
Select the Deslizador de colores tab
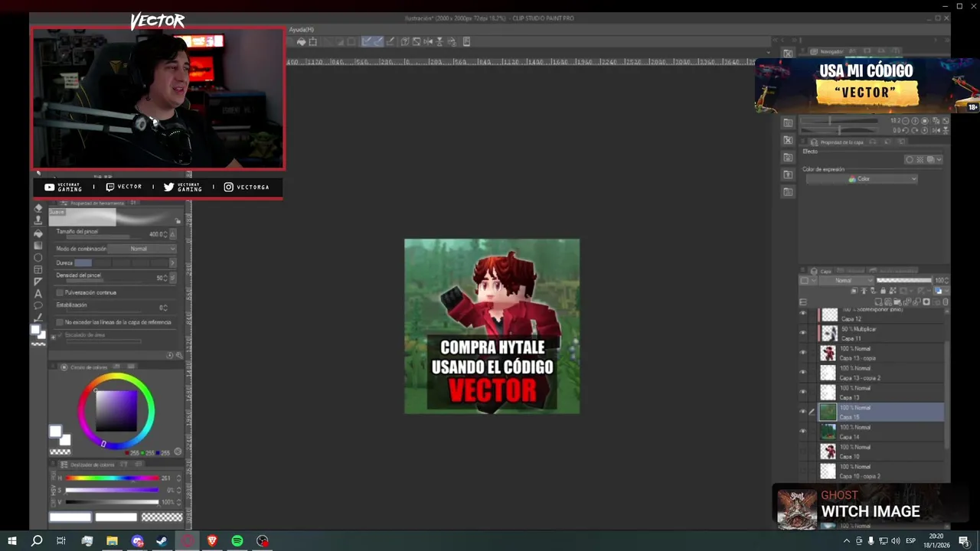tap(87, 465)
